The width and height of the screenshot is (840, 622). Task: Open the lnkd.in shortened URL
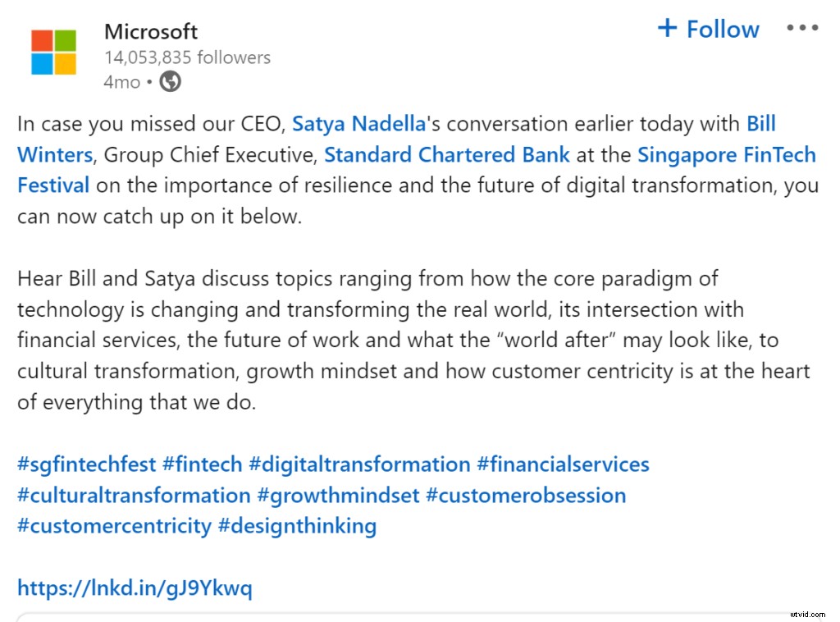point(135,588)
